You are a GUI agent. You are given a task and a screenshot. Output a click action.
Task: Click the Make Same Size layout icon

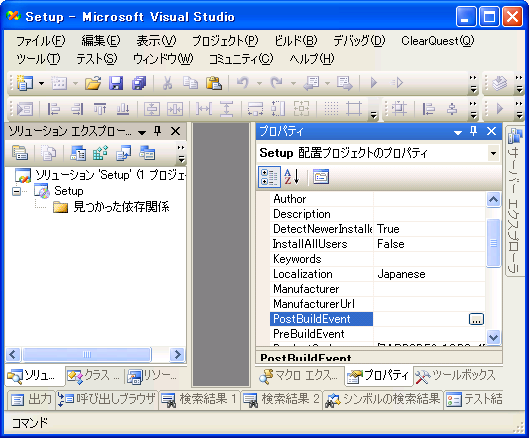(x=301, y=109)
